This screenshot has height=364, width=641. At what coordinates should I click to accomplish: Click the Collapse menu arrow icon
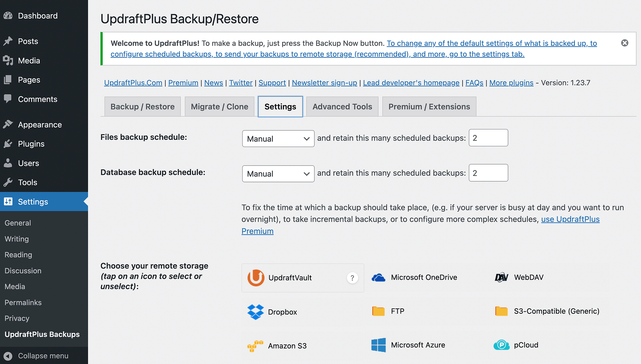[8, 356]
